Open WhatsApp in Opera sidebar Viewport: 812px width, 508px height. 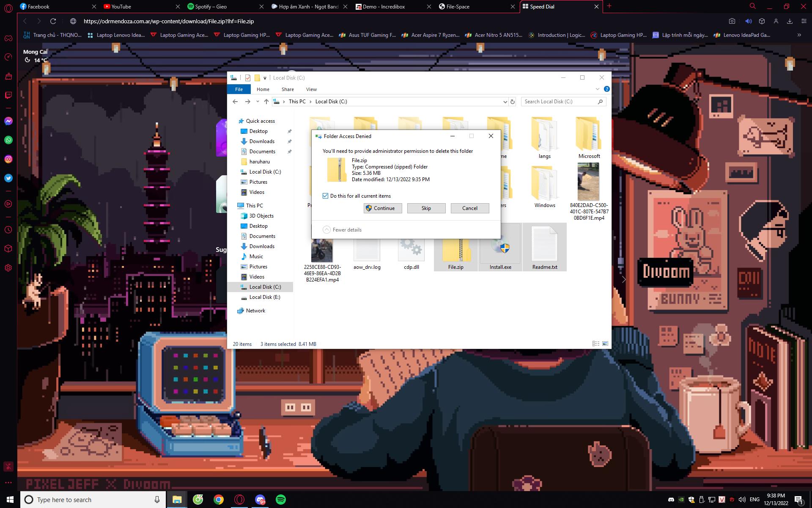click(8, 140)
